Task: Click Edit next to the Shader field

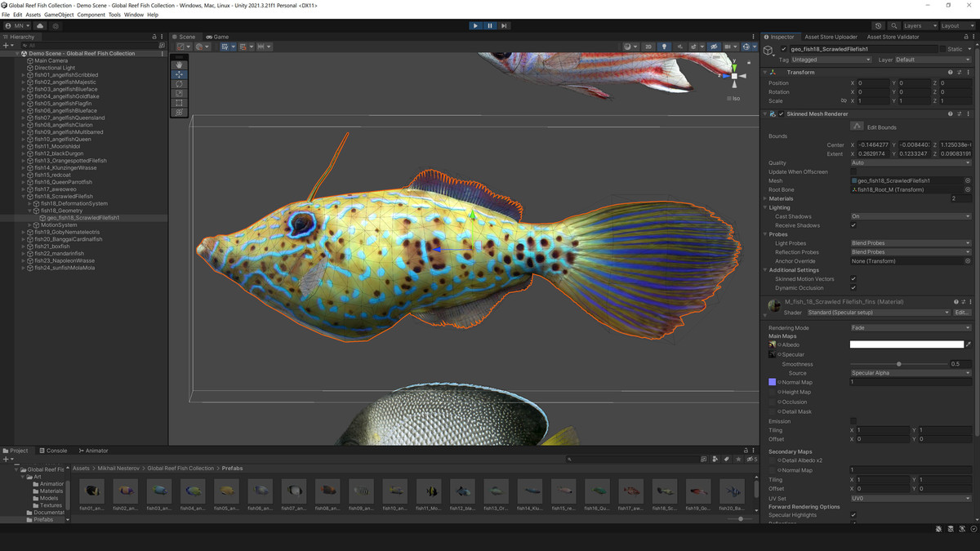Action: tap(962, 312)
